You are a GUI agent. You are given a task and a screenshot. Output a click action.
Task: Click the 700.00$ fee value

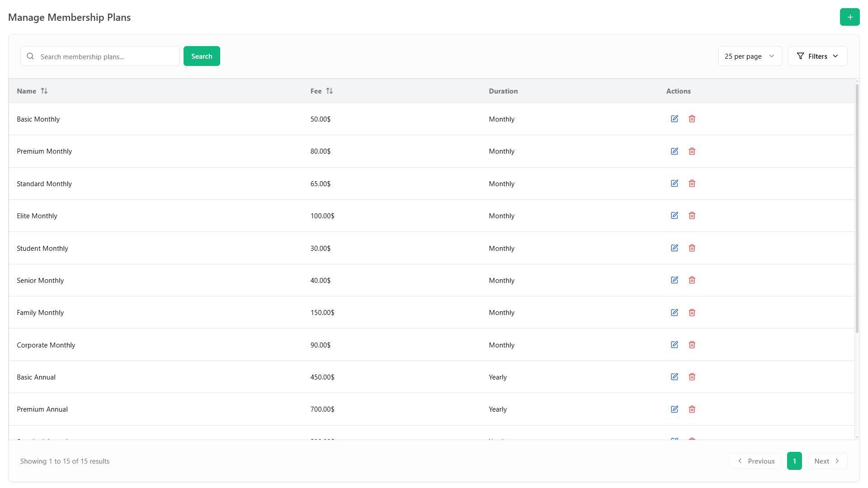(x=322, y=409)
